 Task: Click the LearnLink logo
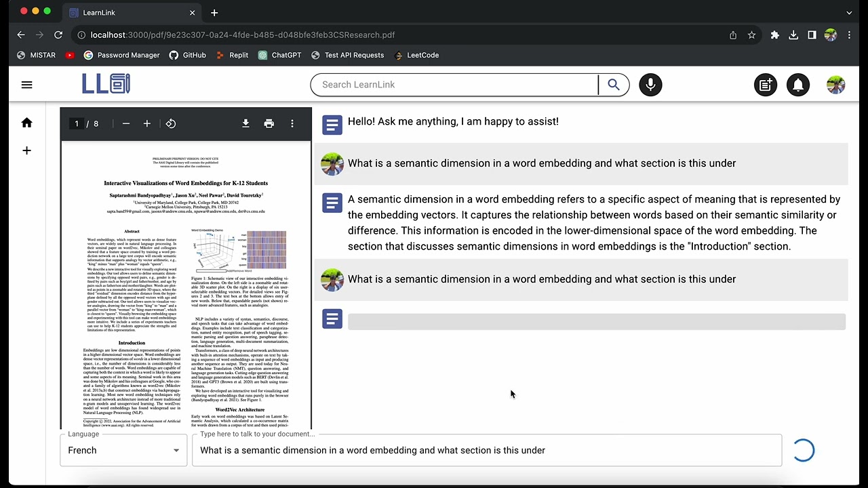tap(106, 84)
